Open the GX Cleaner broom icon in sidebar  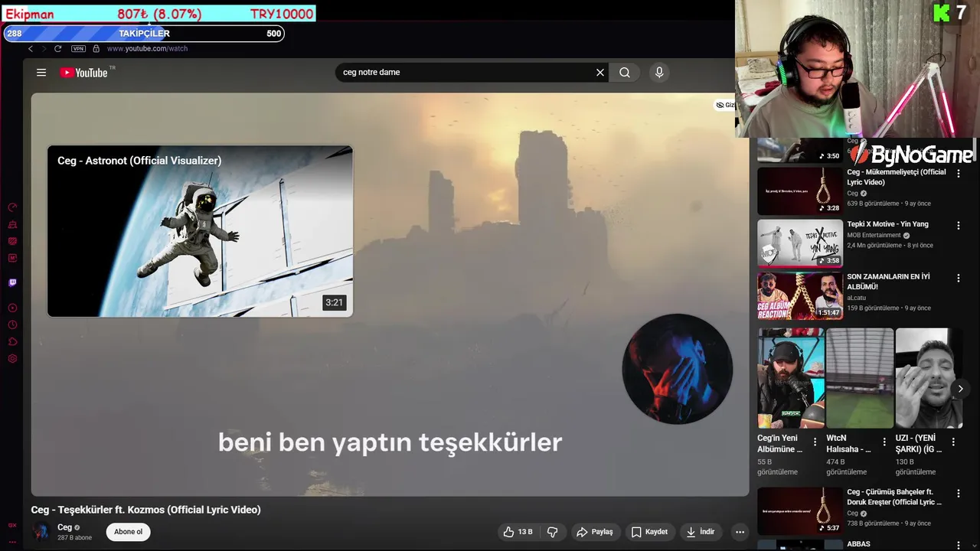pos(12,224)
